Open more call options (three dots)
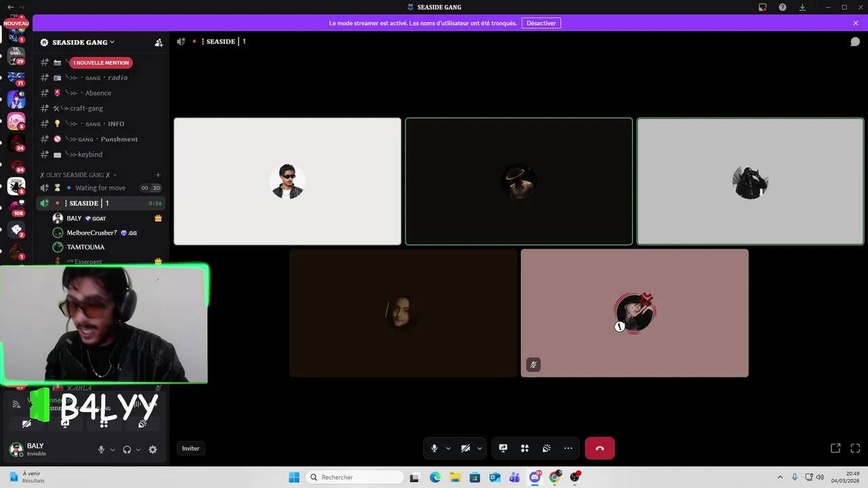The image size is (868, 488). 568,448
